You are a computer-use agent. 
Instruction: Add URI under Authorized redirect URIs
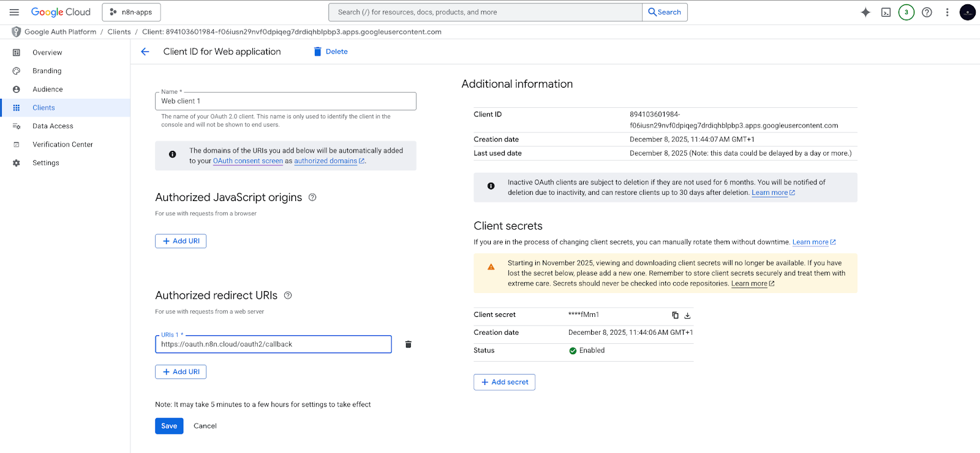tap(181, 371)
